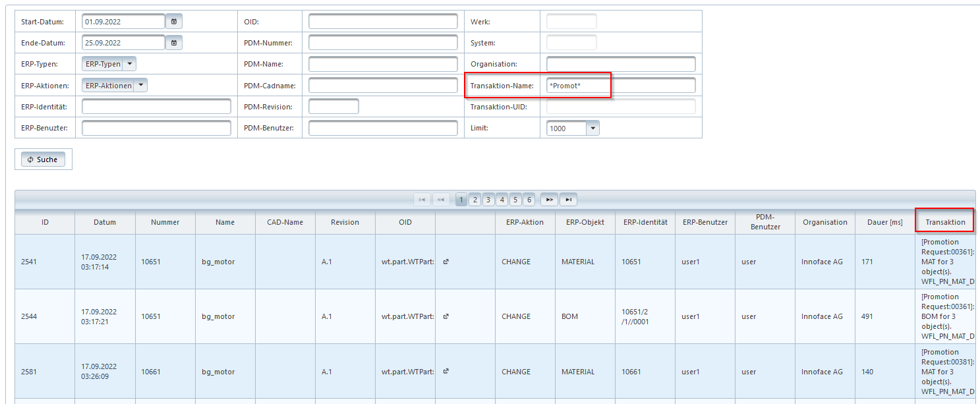Click the Suche search button
The width and height of the screenshot is (980, 404).
(43, 159)
